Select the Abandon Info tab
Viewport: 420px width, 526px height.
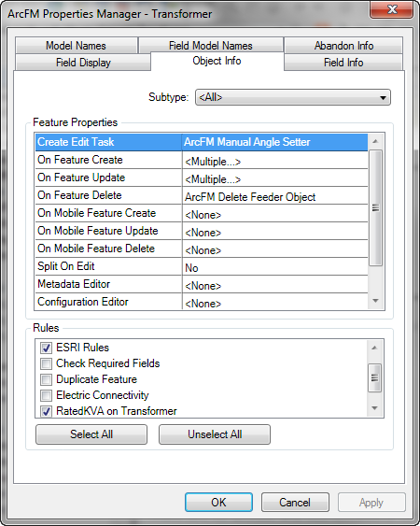pos(343,45)
